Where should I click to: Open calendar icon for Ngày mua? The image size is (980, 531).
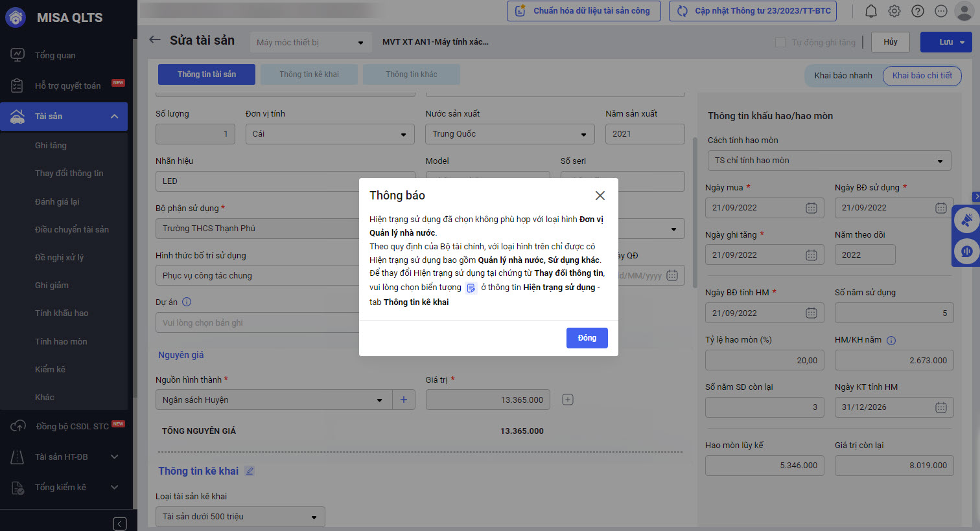point(811,208)
